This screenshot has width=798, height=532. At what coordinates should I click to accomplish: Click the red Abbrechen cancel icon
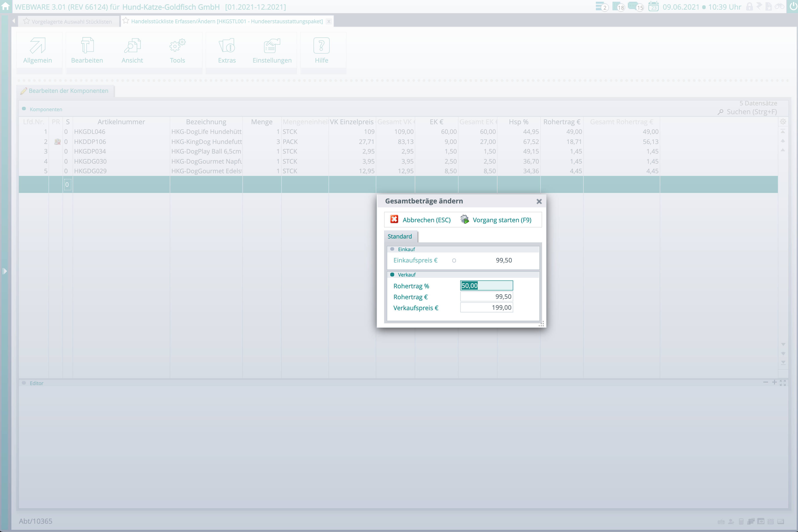pos(394,219)
